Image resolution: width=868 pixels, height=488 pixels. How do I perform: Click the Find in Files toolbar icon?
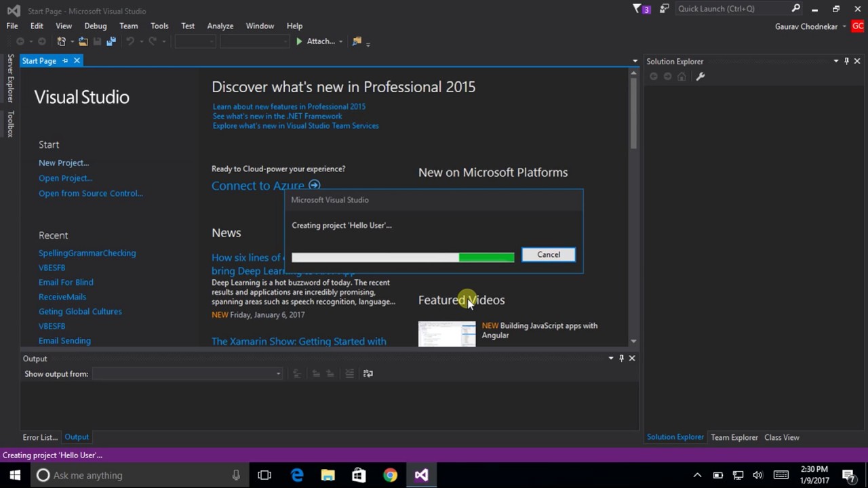point(357,41)
